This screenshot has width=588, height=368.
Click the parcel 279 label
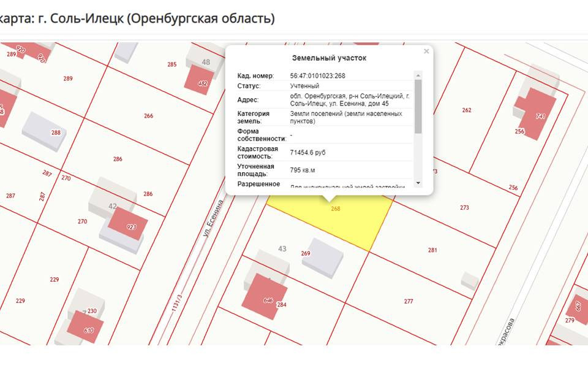[570, 320]
